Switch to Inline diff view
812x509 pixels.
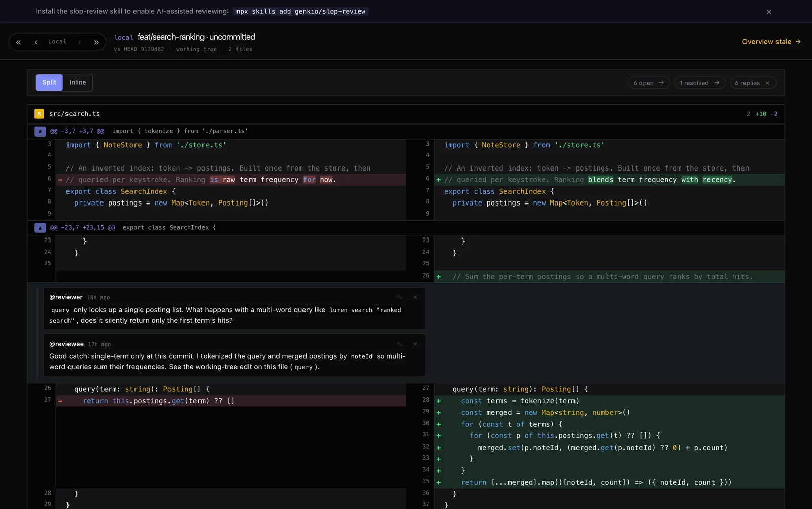(x=78, y=82)
